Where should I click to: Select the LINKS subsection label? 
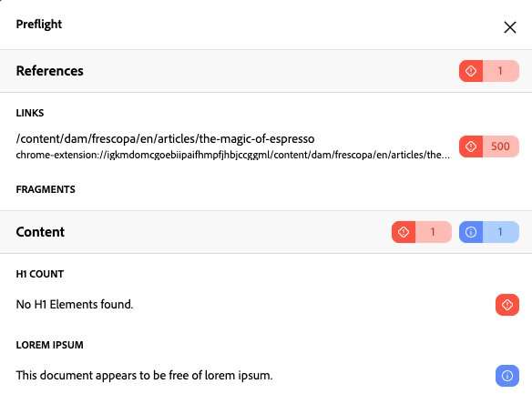coord(30,113)
